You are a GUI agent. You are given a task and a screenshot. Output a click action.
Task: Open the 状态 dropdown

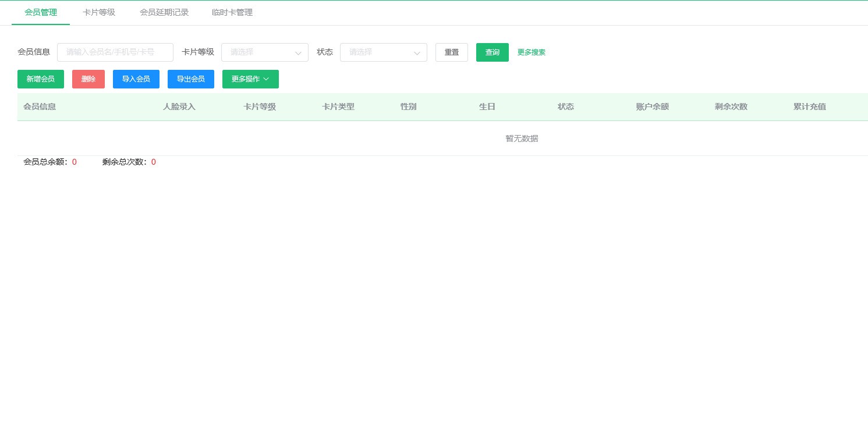point(384,52)
